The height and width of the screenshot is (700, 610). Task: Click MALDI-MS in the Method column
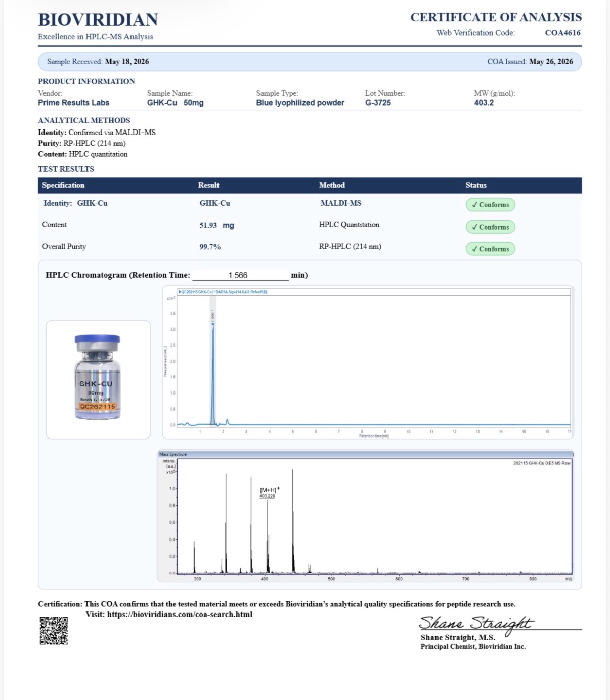tap(341, 203)
